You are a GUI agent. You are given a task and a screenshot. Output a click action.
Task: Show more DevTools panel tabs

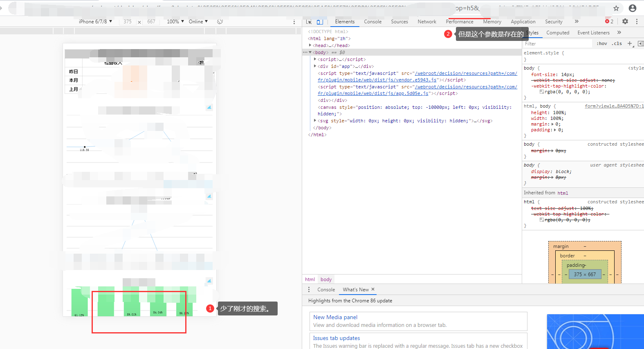pos(577,21)
